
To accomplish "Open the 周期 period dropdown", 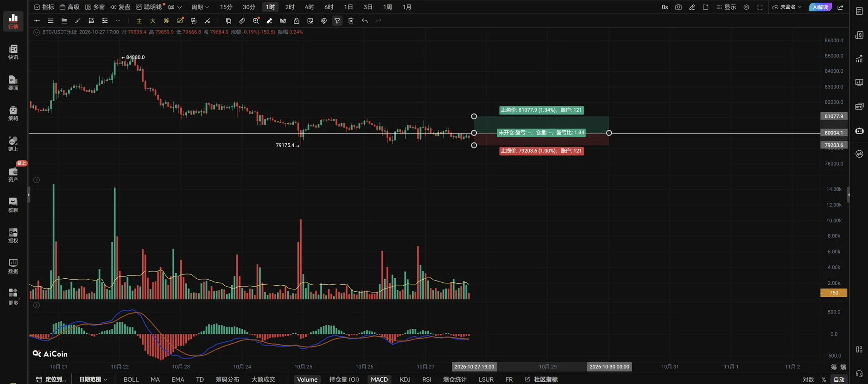I will (200, 7).
